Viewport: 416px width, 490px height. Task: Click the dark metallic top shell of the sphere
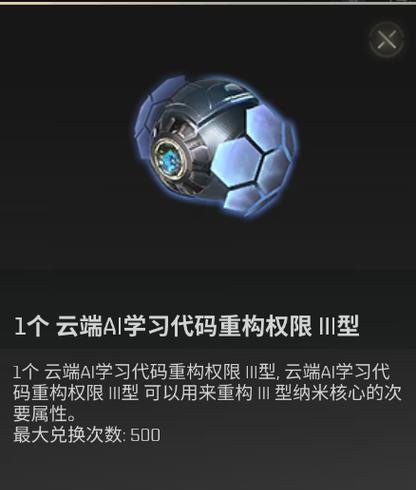pos(213,100)
